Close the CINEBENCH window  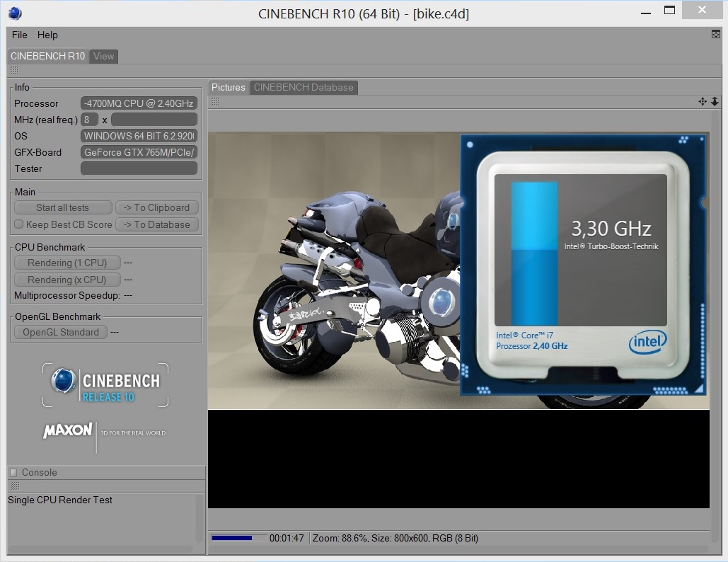point(702,10)
